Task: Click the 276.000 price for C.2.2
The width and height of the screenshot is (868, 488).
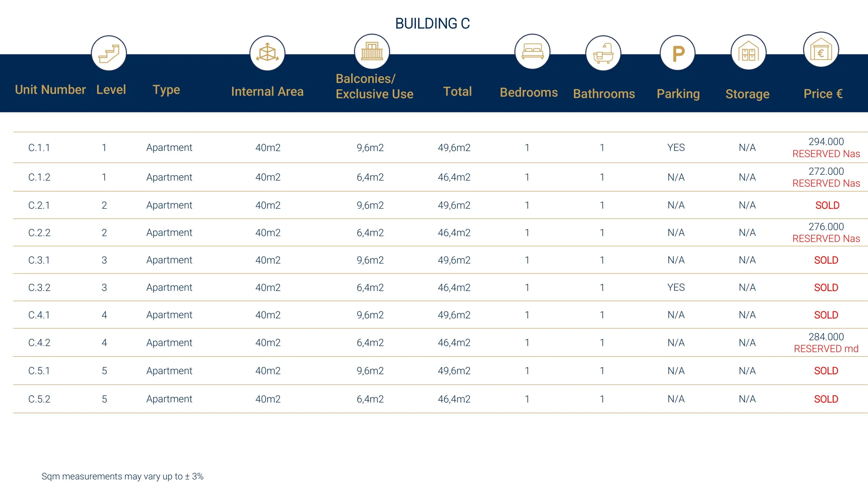Action: 826,226
